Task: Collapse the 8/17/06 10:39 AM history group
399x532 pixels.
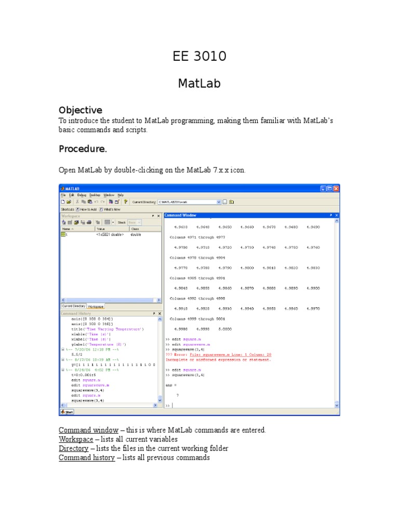Action: [63, 360]
